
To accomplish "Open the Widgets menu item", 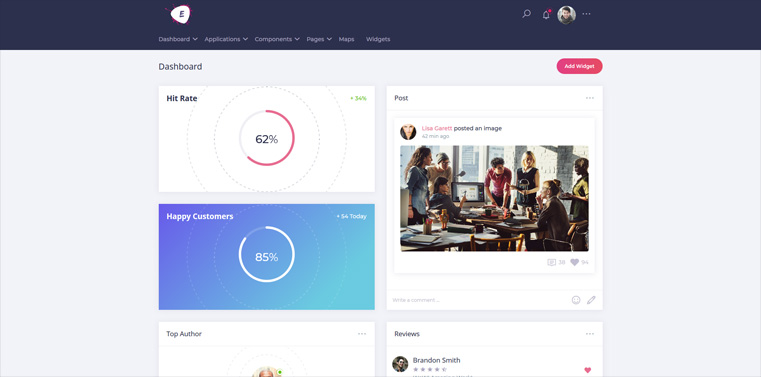I will point(378,39).
